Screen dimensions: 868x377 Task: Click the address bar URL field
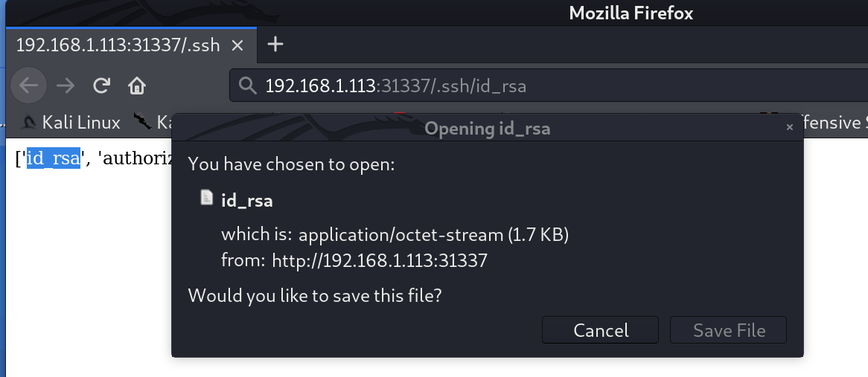(x=521, y=86)
